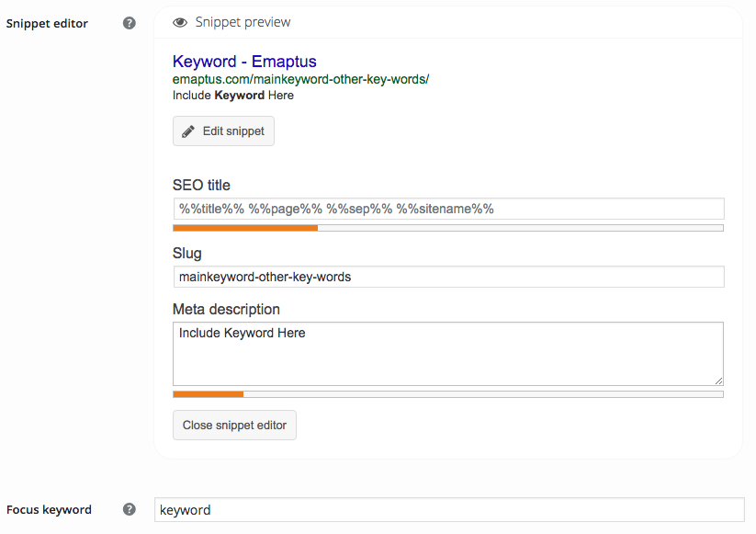Click the green emaptus.com preview URL

[300, 79]
